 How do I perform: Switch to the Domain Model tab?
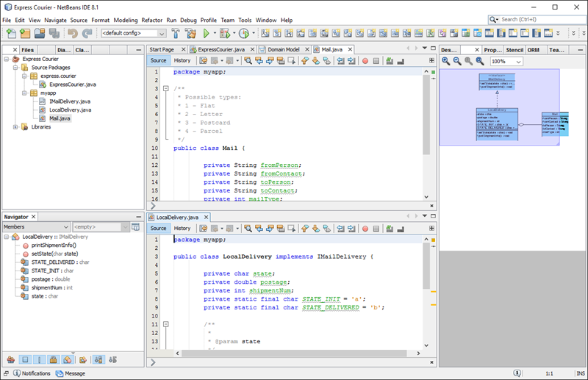[284, 49]
